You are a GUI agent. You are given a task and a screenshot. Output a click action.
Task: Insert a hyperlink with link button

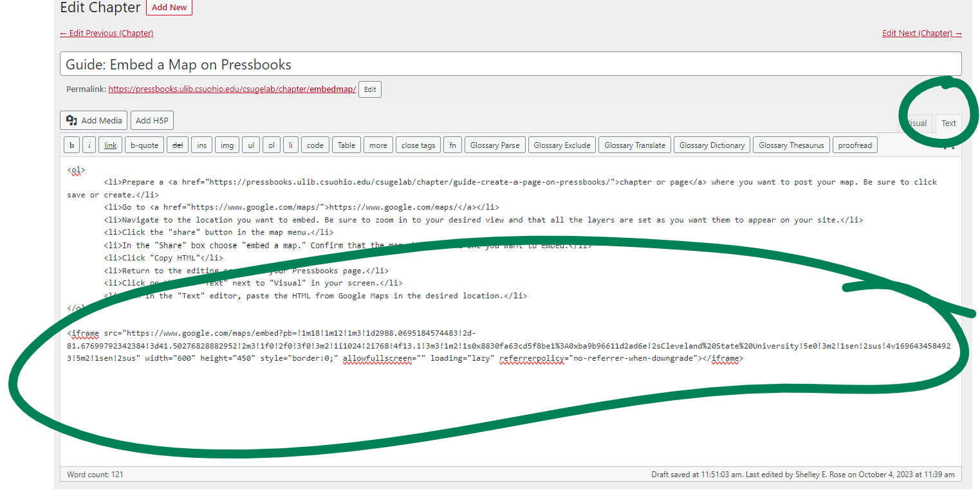111,145
